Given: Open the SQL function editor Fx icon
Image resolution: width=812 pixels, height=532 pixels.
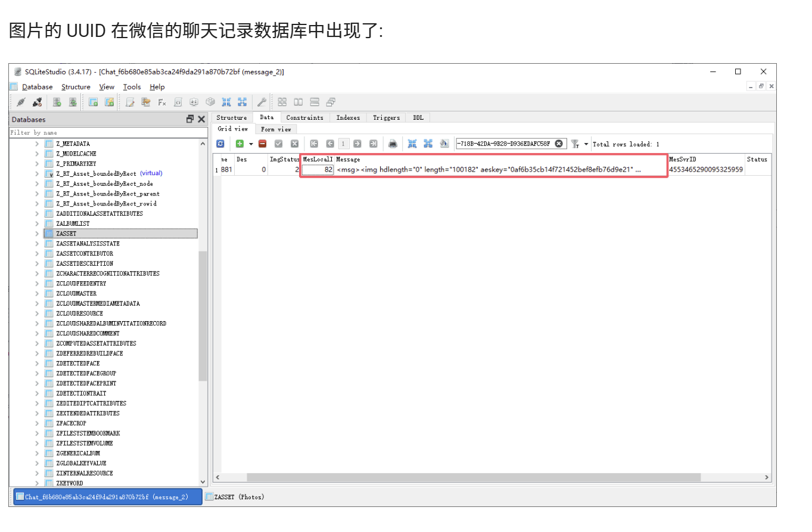Looking at the screenshot, I should click(x=162, y=102).
